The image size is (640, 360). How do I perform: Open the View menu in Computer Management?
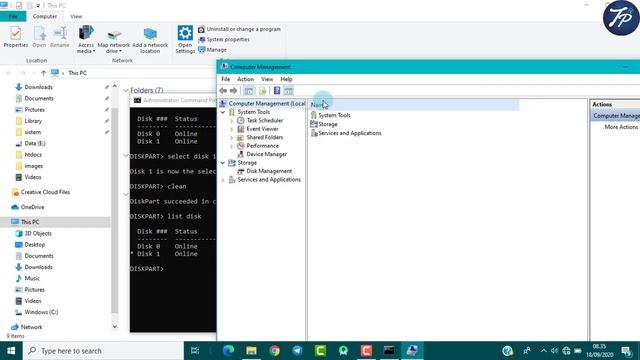[x=267, y=79]
